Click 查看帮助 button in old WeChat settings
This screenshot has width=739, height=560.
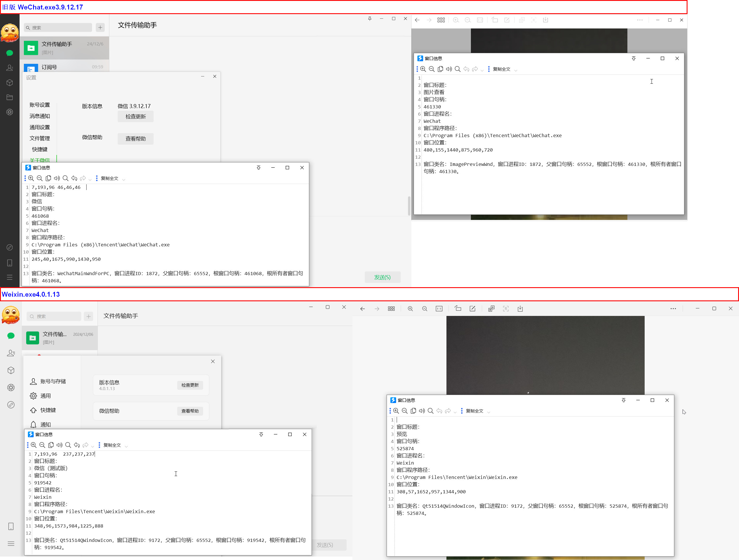[136, 139]
